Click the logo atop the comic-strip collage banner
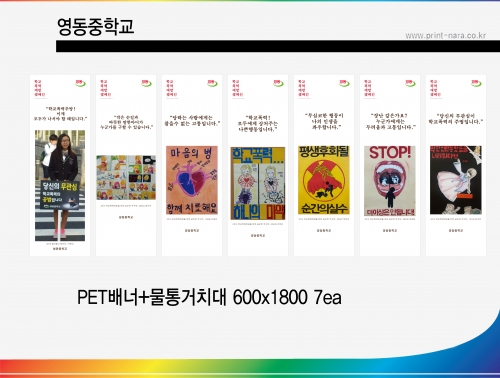This screenshot has width=500, height=378. [146, 83]
